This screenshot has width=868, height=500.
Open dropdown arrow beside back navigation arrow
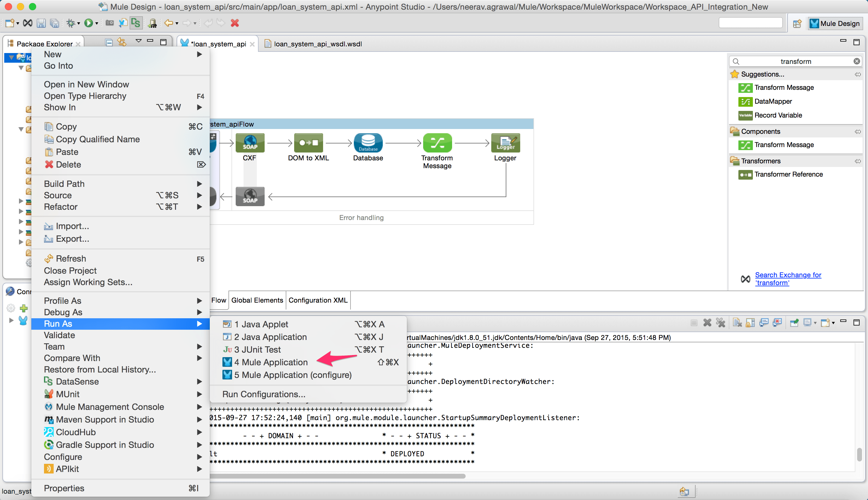(x=177, y=23)
